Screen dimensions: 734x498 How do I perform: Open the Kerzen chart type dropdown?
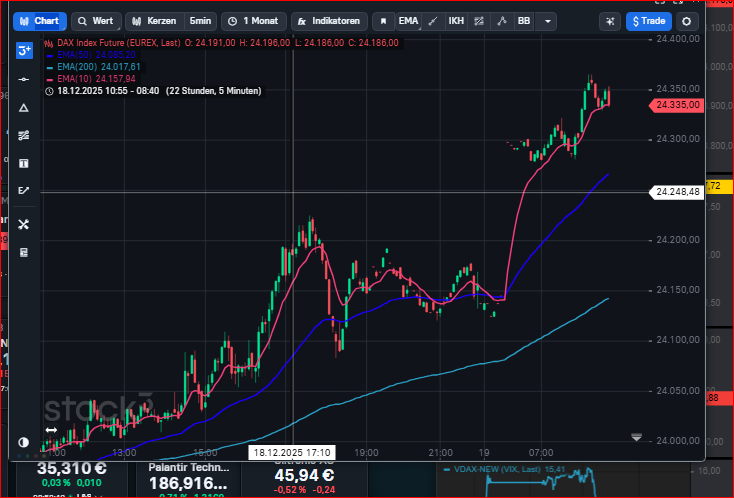click(x=156, y=21)
